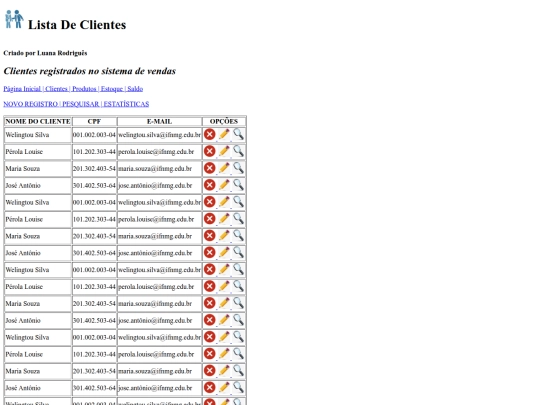Click the two-people logo beside the title

coord(14,19)
